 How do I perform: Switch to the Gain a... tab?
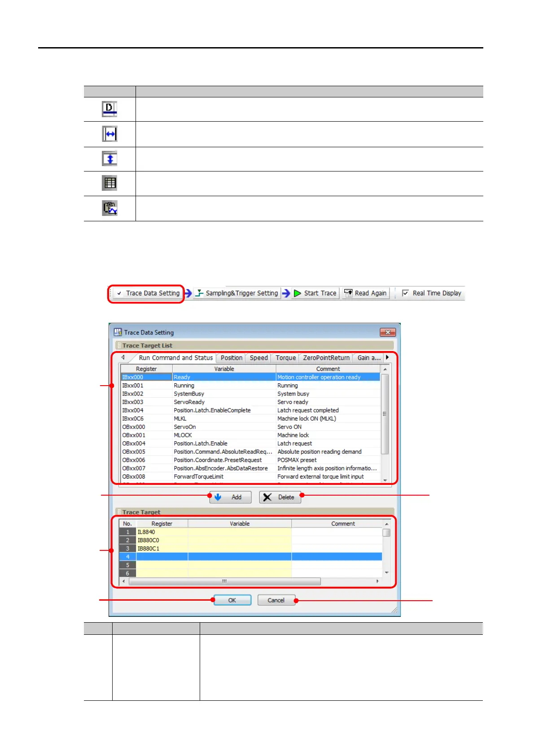point(368,358)
